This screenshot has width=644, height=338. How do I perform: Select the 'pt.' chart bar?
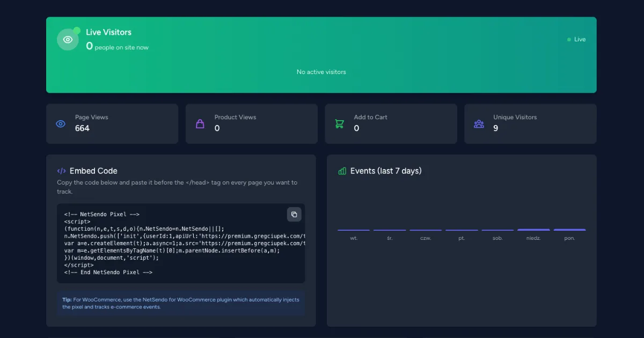click(x=462, y=230)
